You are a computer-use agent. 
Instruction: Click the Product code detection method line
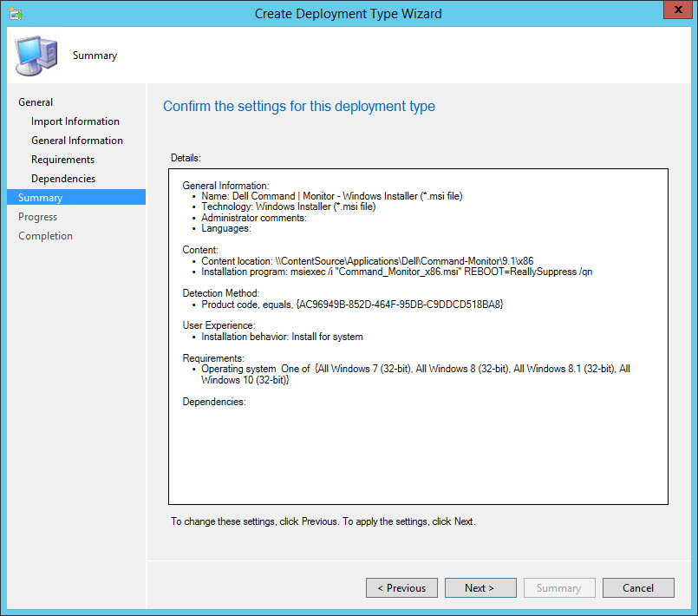click(x=352, y=305)
